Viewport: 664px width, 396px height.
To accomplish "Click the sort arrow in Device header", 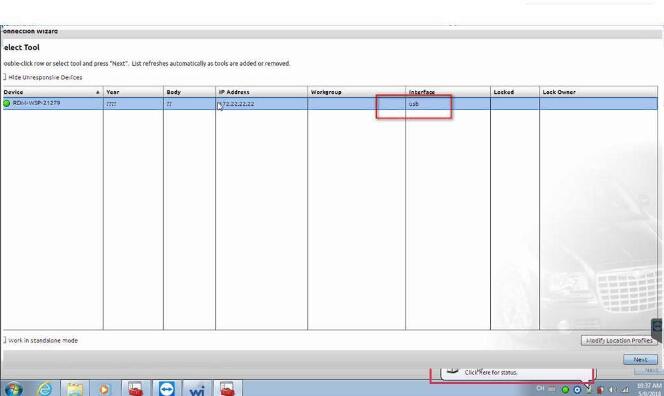I will tap(98, 92).
